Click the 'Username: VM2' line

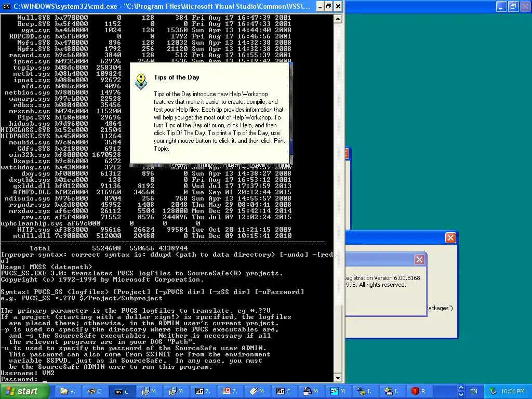28,373
